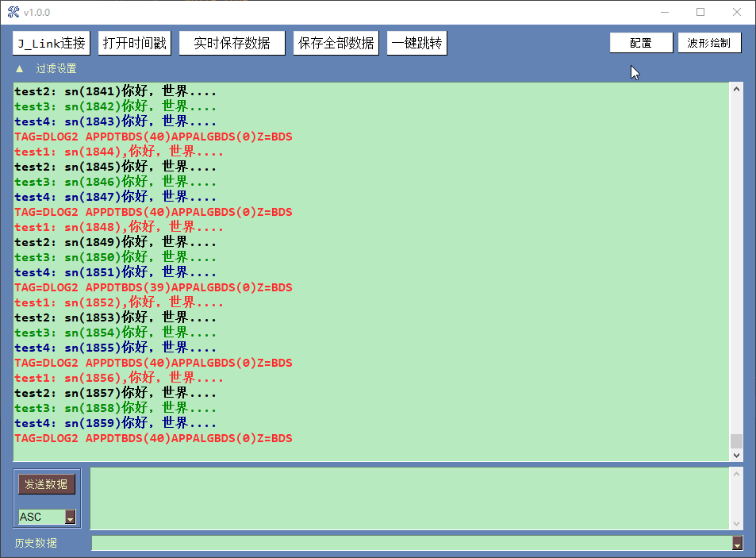Click the 过滤设置 label
Image resolution: width=756 pixels, height=558 pixels.
(x=56, y=69)
